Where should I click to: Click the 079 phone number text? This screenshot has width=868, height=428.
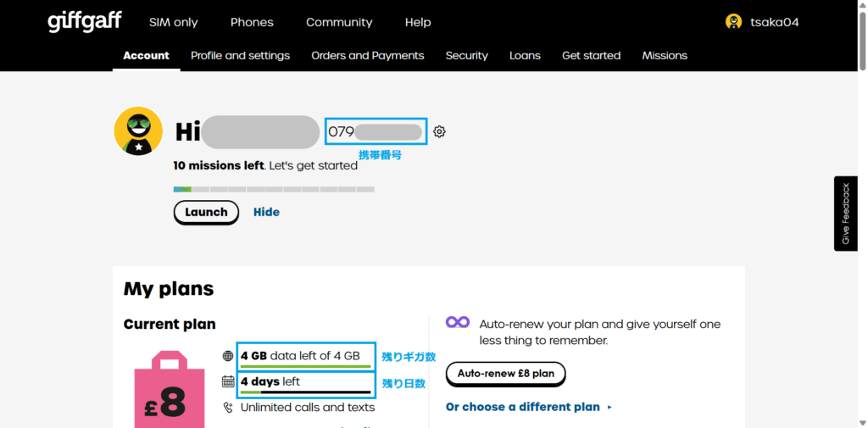pos(341,131)
